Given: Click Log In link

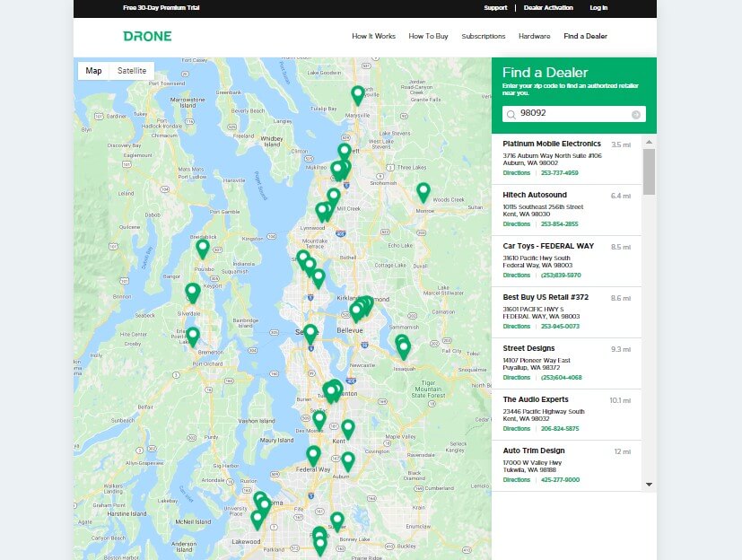Looking at the screenshot, I should (598, 7).
